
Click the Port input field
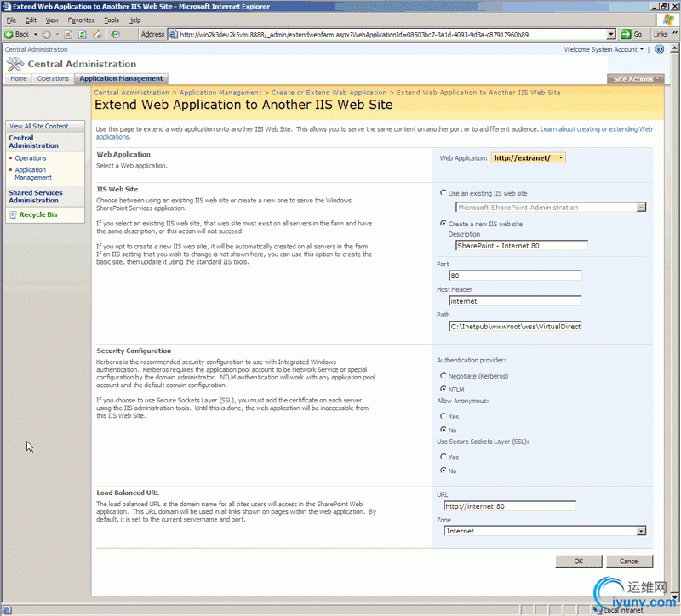click(515, 276)
